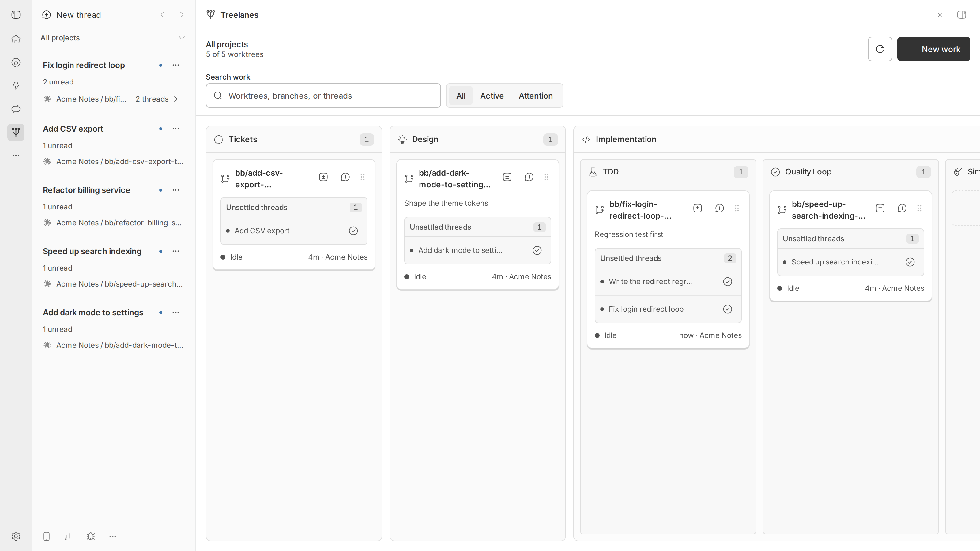The width and height of the screenshot is (980, 551).
Task: Open more options in bottom toolbar
Action: coord(113,536)
